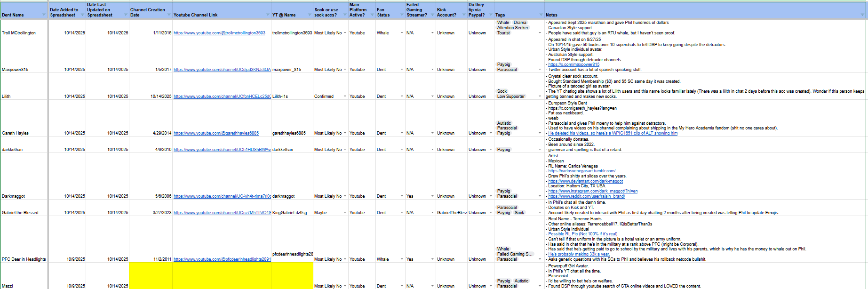Open the Fan Status header filter

[402, 15]
